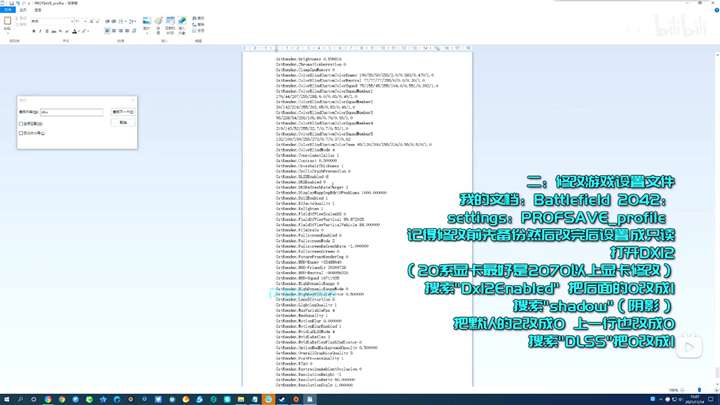Expand the highlight color dropdown arrow
This screenshot has height=405, width=720.
coord(88,31)
